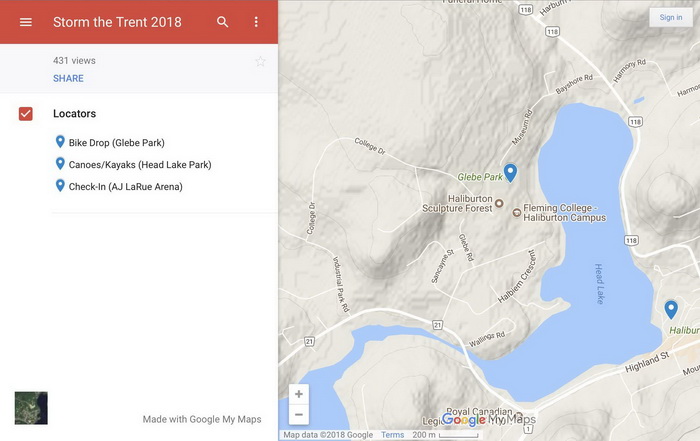The width and height of the screenshot is (700, 441).
Task: Click Fleming College campus marker icon
Action: tap(517, 212)
